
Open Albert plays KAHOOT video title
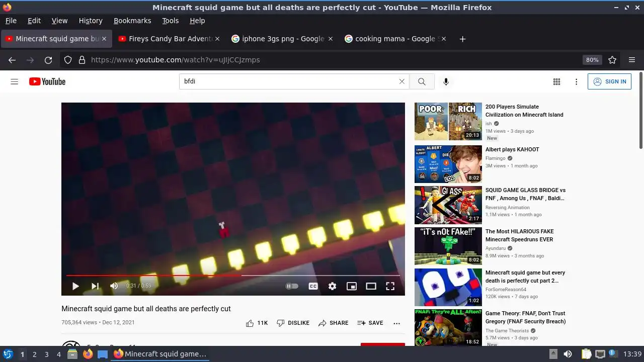coord(512,149)
